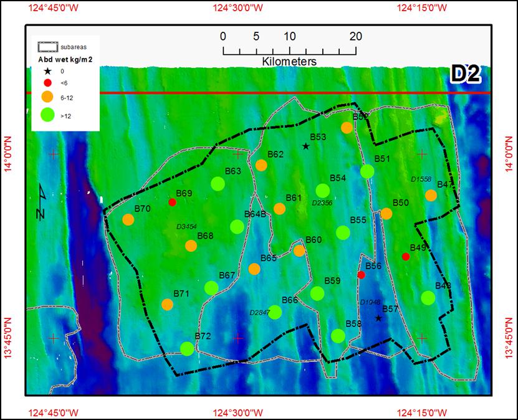The height and width of the screenshot is (420, 518).
Task: Select the red marker at station B69
Action: point(173,203)
